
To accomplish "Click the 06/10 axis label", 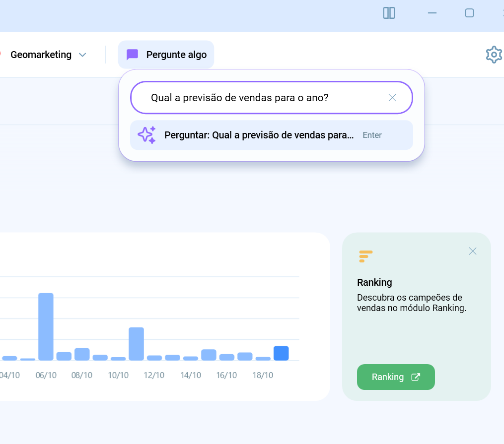I will (46, 375).
